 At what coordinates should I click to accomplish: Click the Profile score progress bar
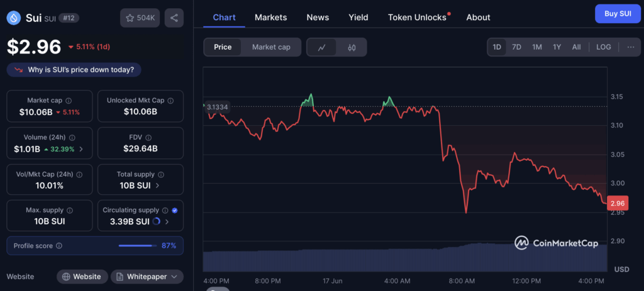[x=138, y=246]
